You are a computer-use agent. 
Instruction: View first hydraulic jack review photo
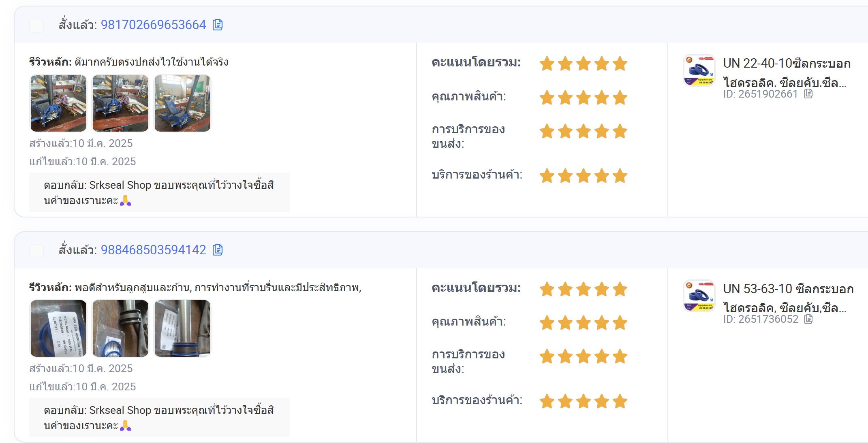coord(58,103)
